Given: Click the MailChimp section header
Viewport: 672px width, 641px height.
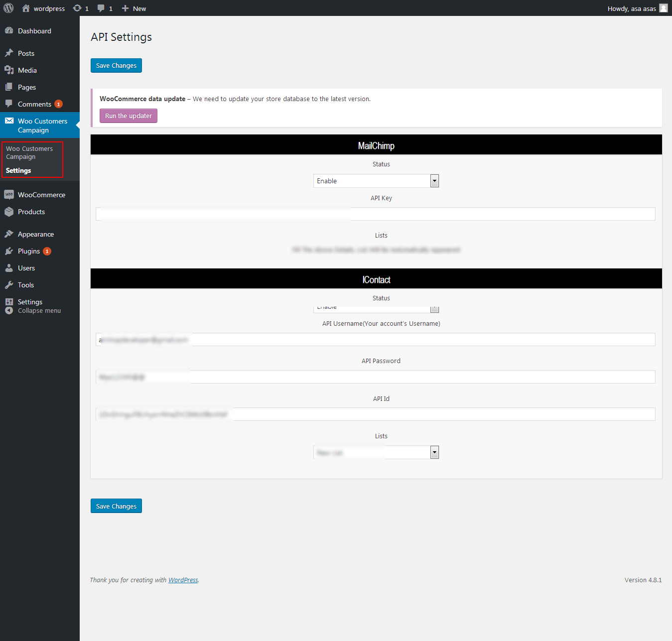Looking at the screenshot, I should [x=376, y=145].
